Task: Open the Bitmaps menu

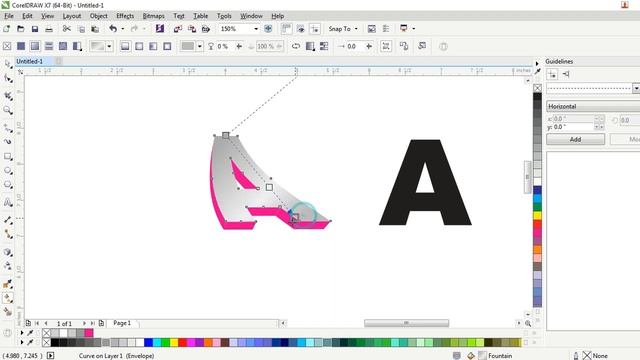Action: [153, 16]
